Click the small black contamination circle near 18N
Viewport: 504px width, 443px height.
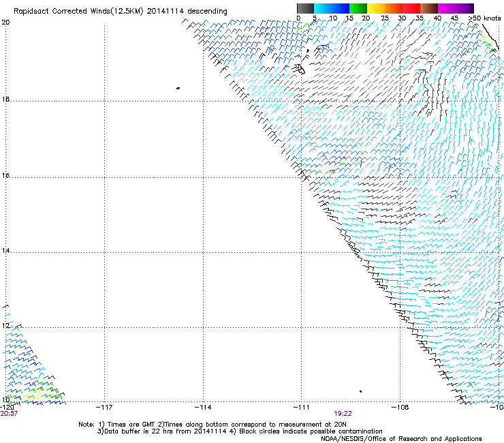[x=178, y=88]
